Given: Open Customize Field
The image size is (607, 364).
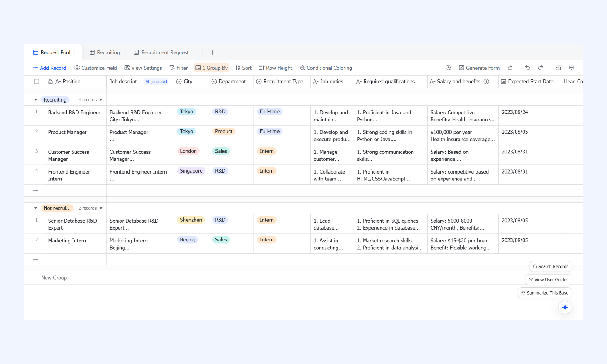Looking at the screenshot, I should coord(96,68).
